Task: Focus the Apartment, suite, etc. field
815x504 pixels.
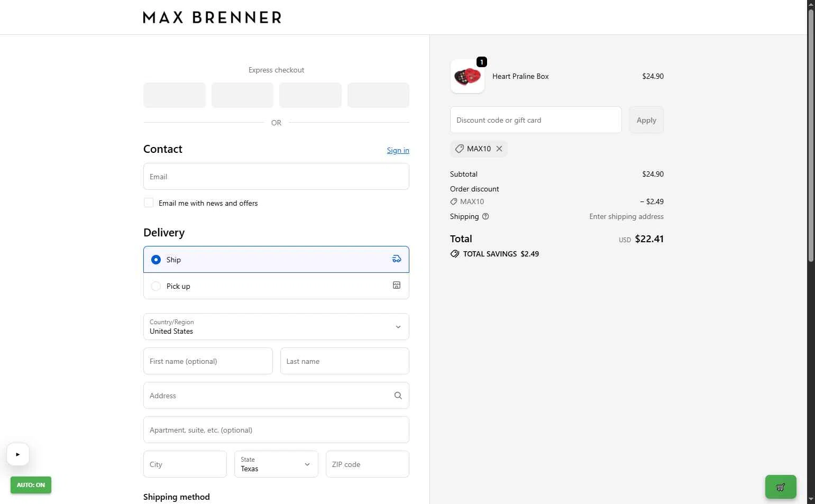Action: click(276, 430)
